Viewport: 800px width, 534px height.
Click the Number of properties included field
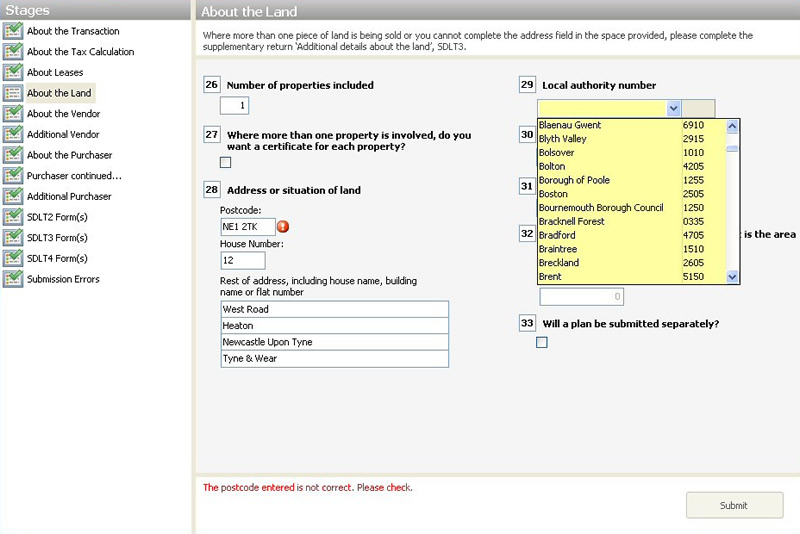pyautogui.click(x=234, y=106)
